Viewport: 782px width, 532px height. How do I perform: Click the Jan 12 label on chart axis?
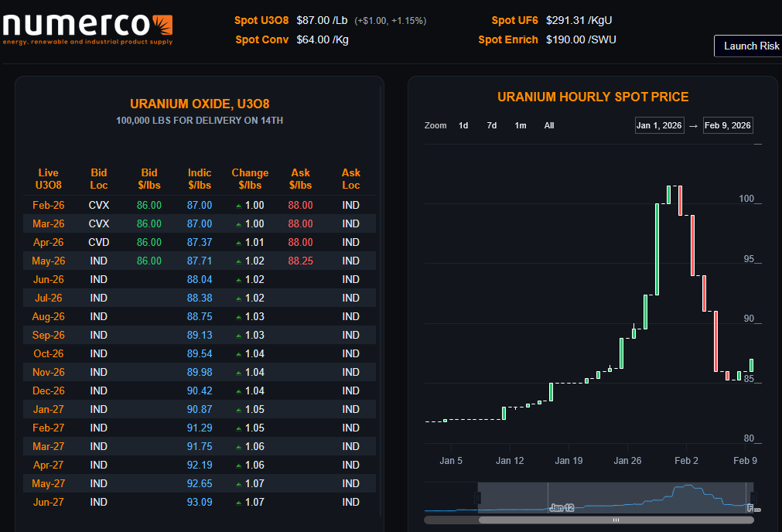point(510,461)
